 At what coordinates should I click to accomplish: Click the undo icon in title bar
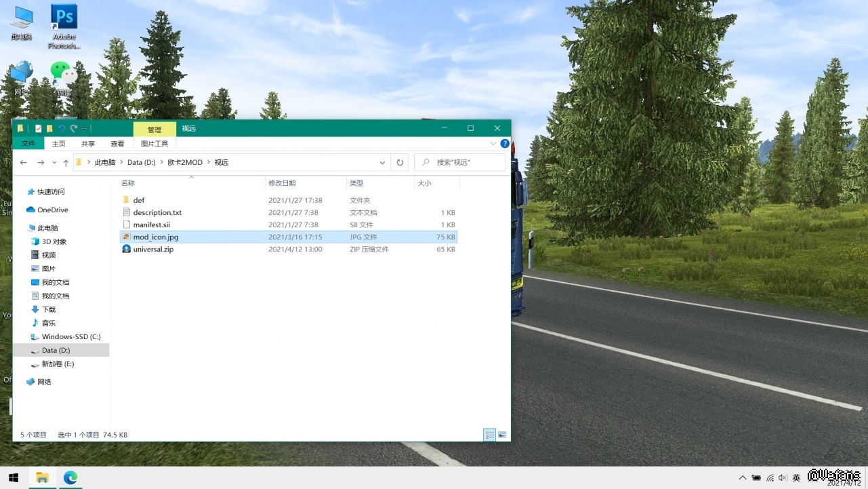click(x=62, y=129)
